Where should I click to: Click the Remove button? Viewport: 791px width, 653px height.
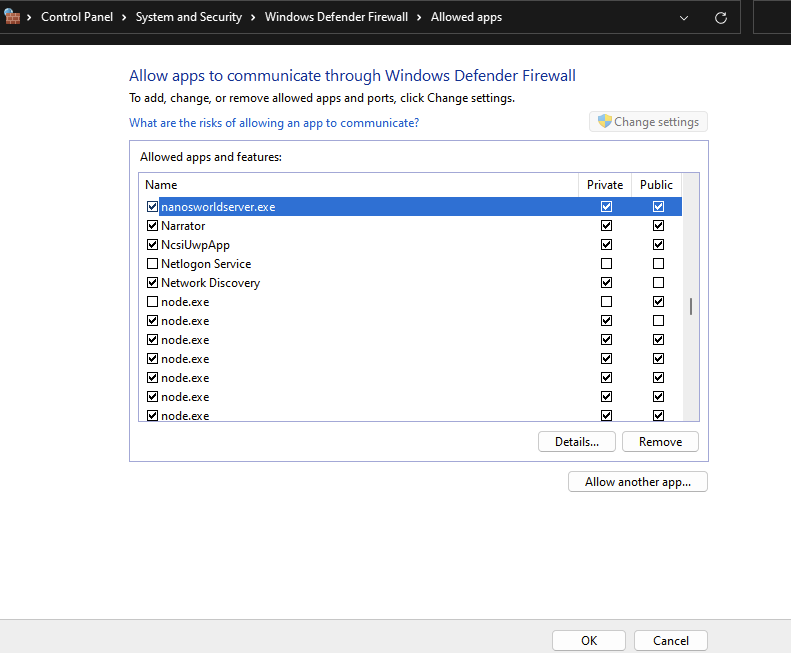(x=660, y=442)
